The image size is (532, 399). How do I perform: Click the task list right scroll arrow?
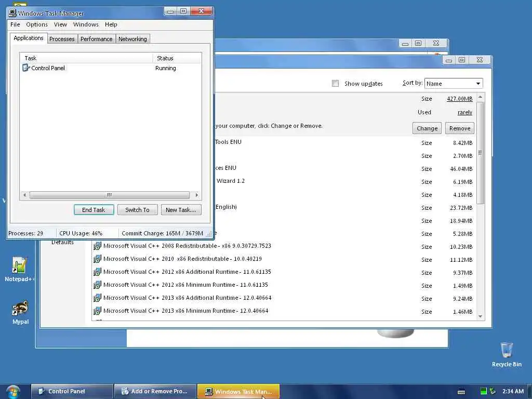tap(196, 195)
